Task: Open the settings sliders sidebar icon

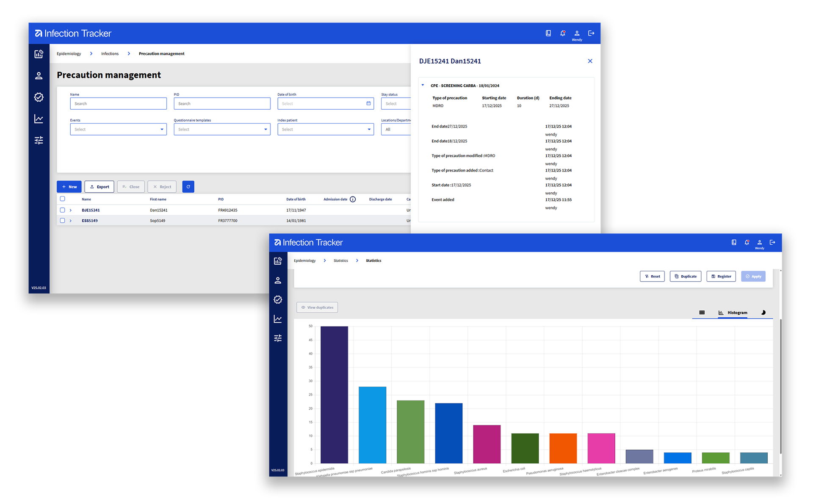Action: [39, 140]
